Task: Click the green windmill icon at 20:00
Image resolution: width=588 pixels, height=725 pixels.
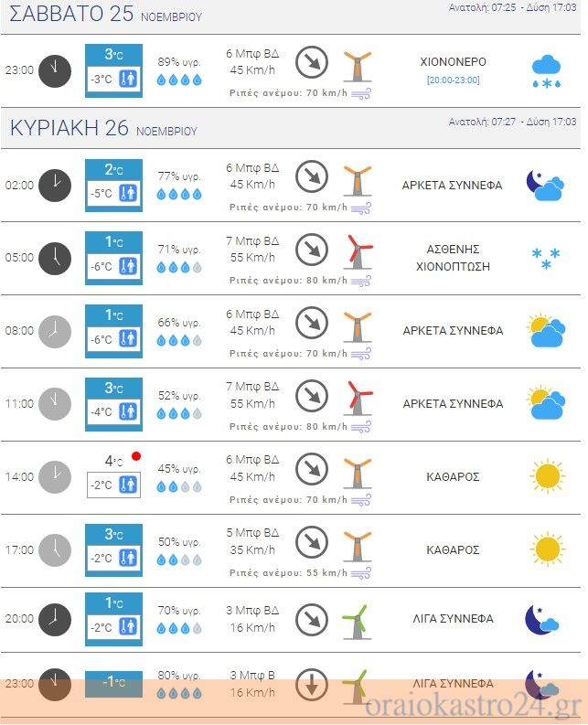Action: (x=358, y=622)
